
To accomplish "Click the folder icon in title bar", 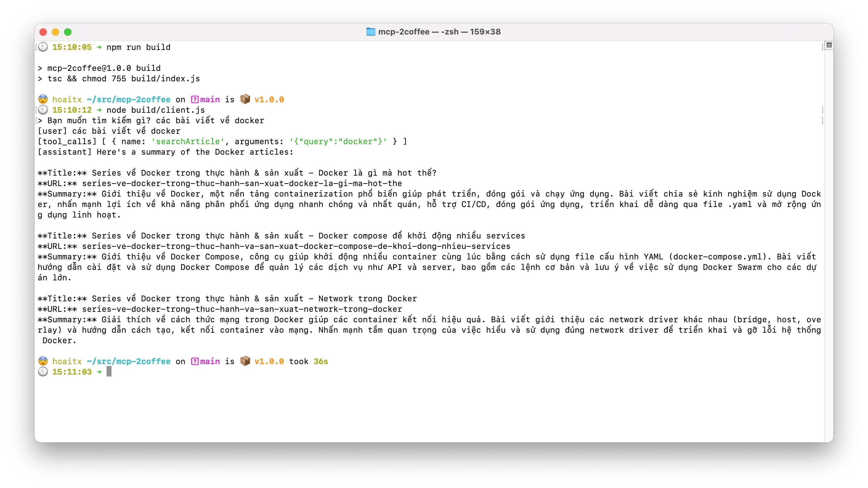I will point(370,32).
